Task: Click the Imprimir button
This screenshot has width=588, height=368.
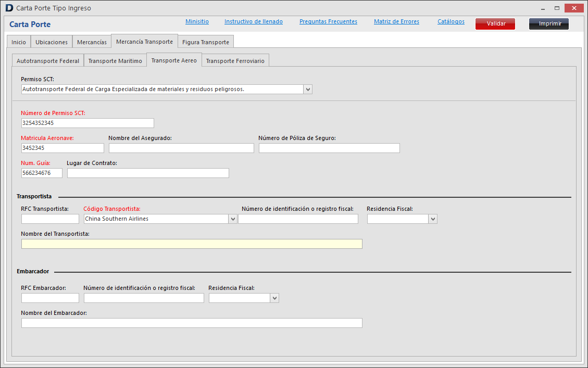Action: [549, 24]
